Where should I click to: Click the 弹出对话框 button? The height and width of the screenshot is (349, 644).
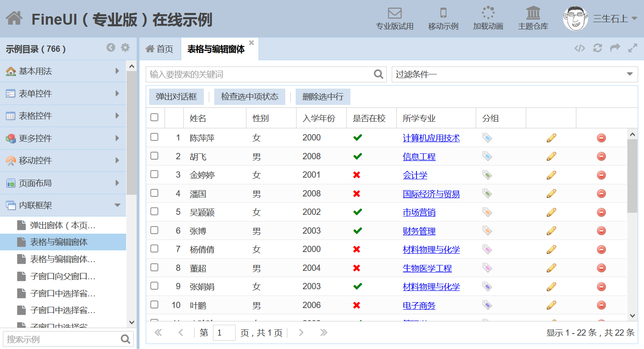pos(176,97)
